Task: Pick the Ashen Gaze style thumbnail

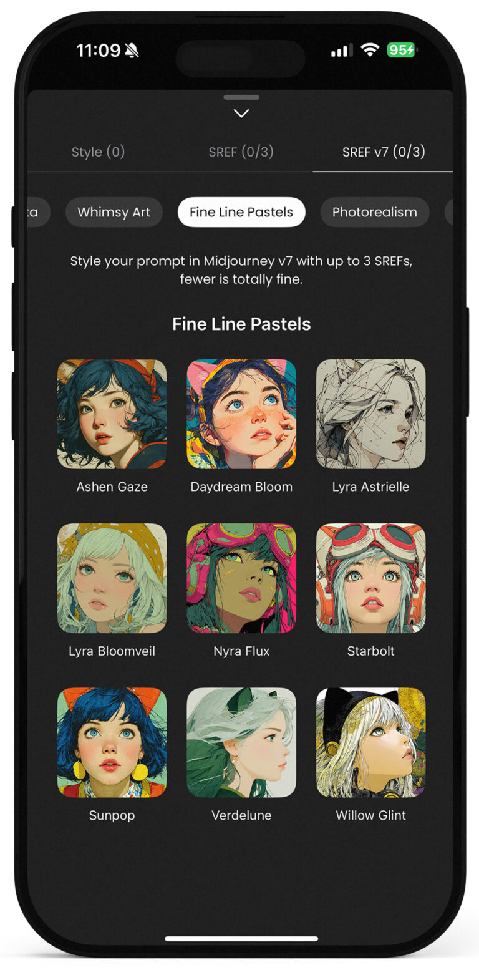Action: (112, 414)
